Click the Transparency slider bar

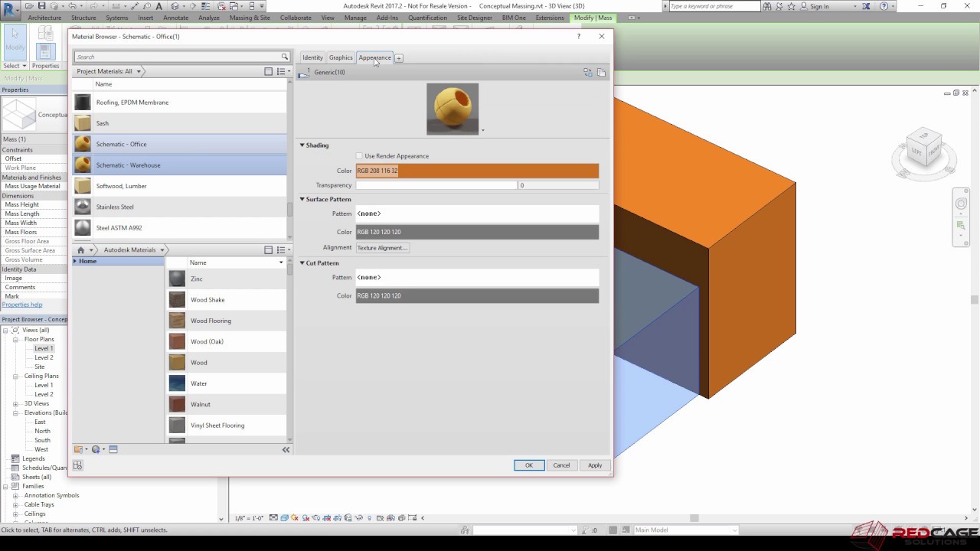tap(436, 185)
